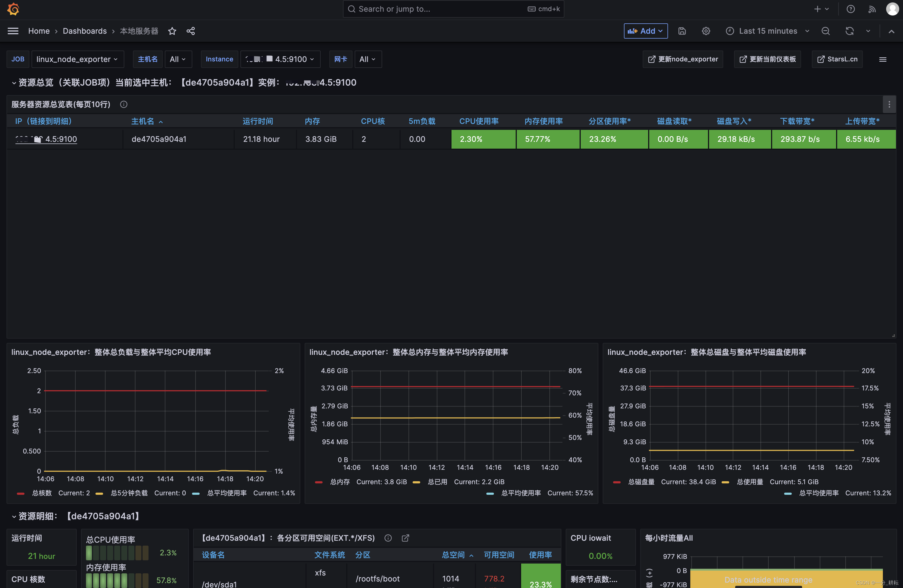Click the green 2.30% CPU usage cell
The height and width of the screenshot is (588, 903).
tap(483, 139)
